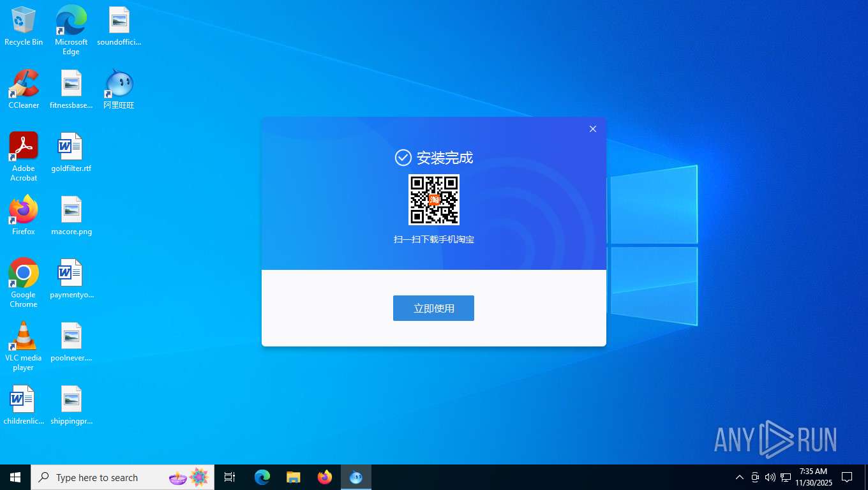Screen dimensions: 868x490
Task: Open the clock showing 7:35 AM
Action: 814,477
